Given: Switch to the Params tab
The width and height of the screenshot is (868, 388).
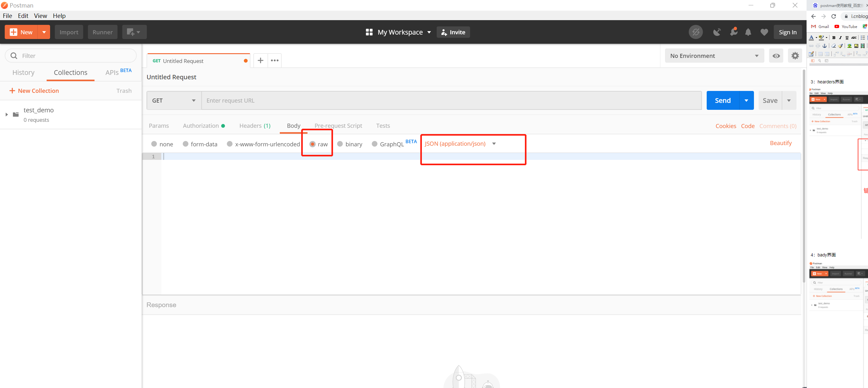Looking at the screenshot, I should [159, 126].
